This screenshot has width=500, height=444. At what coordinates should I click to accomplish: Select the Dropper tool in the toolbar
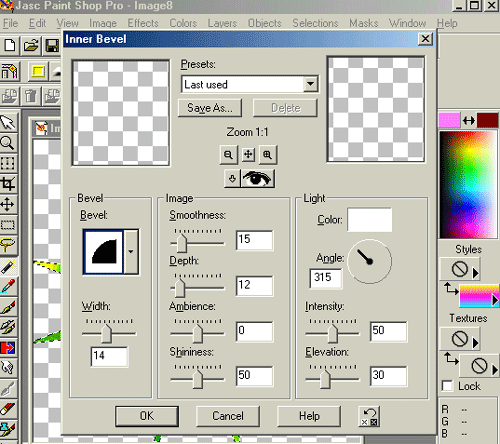(x=8, y=287)
